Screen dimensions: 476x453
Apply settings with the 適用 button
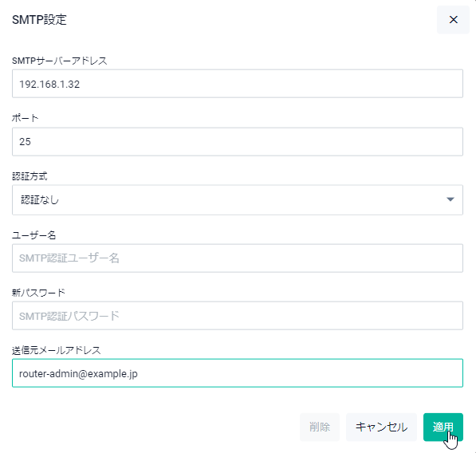point(443,427)
